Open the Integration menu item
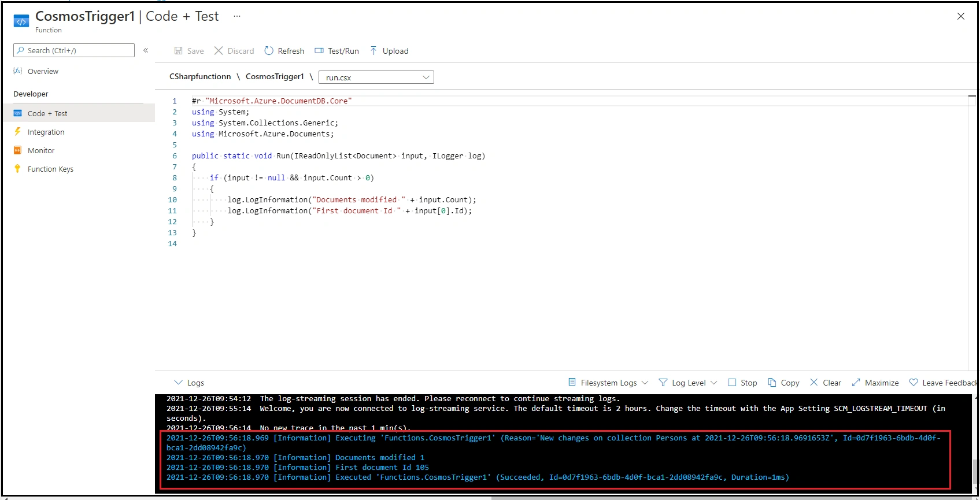Image resolution: width=980 pixels, height=500 pixels. (46, 132)
